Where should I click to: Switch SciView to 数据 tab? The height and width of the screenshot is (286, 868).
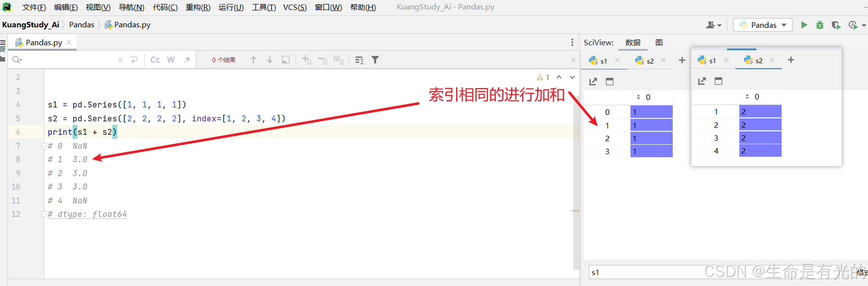633,43
